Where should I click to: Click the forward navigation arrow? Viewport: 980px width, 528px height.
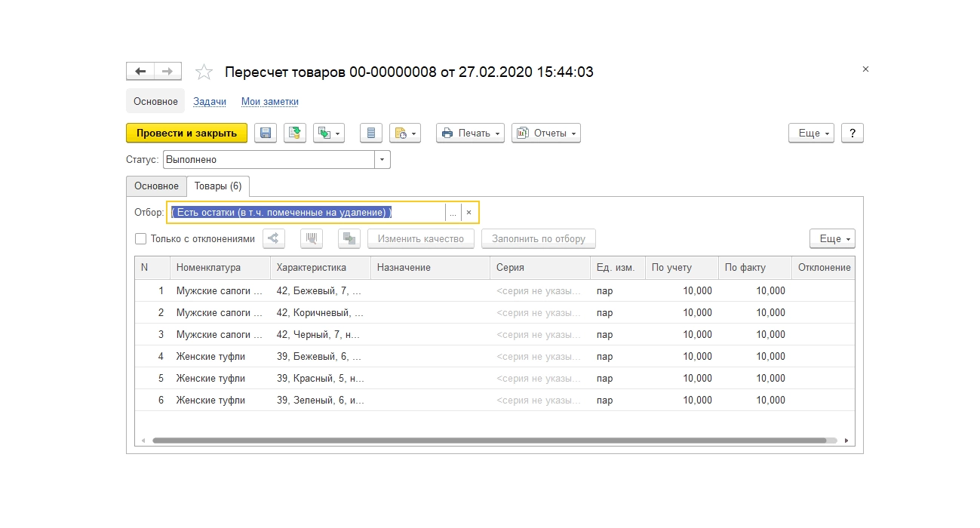click(x=167, y=71)
